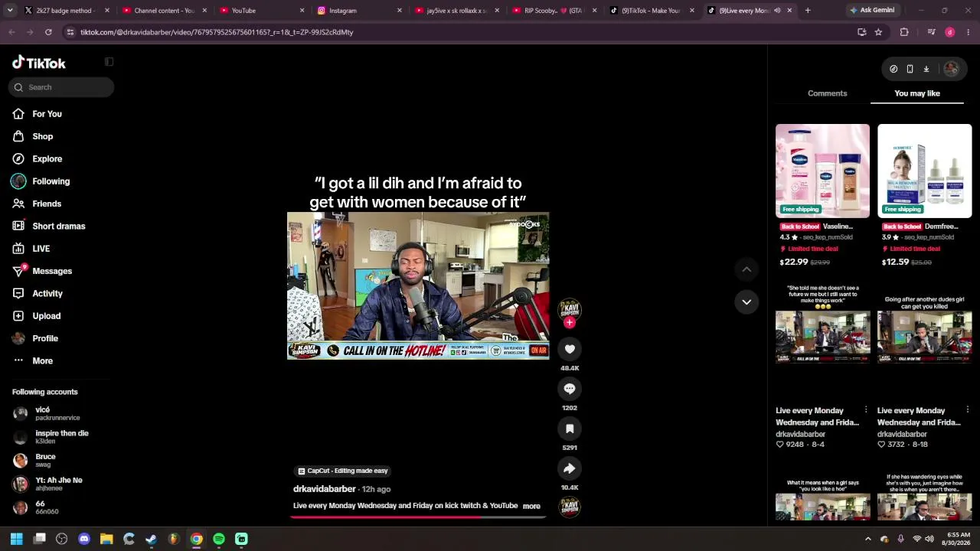Open LIVE in the sidebar

31,249
